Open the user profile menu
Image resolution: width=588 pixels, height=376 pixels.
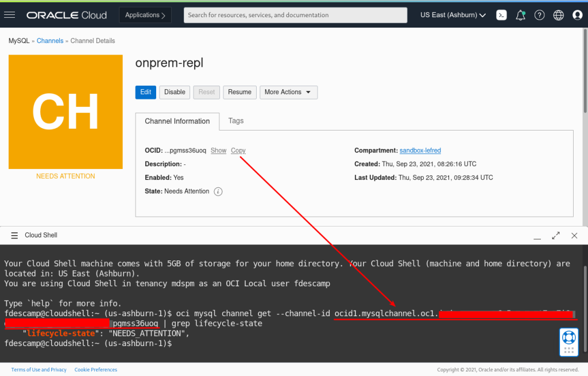coord(578,15)
